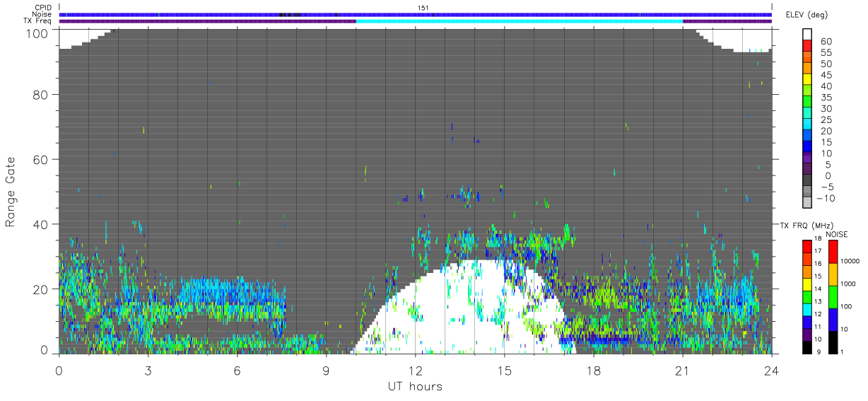This screenshot has height=401, width=868.
Task: Click the '25' label on the ELEV colorbar
Action: pos(827,120)
